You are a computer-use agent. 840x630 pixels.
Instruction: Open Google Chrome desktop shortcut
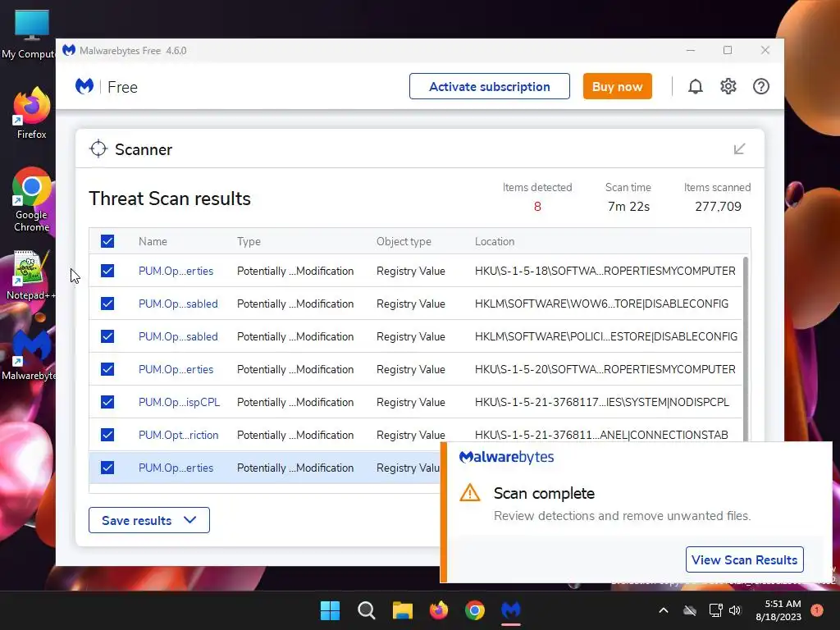click(x=31, y=199)
